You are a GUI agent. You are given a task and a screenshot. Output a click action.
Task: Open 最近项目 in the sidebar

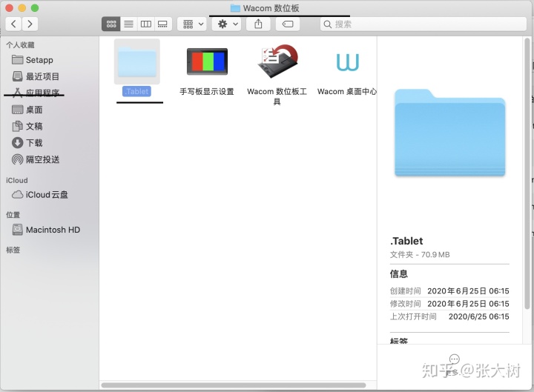pyautogui.click(x=36, y=76)
